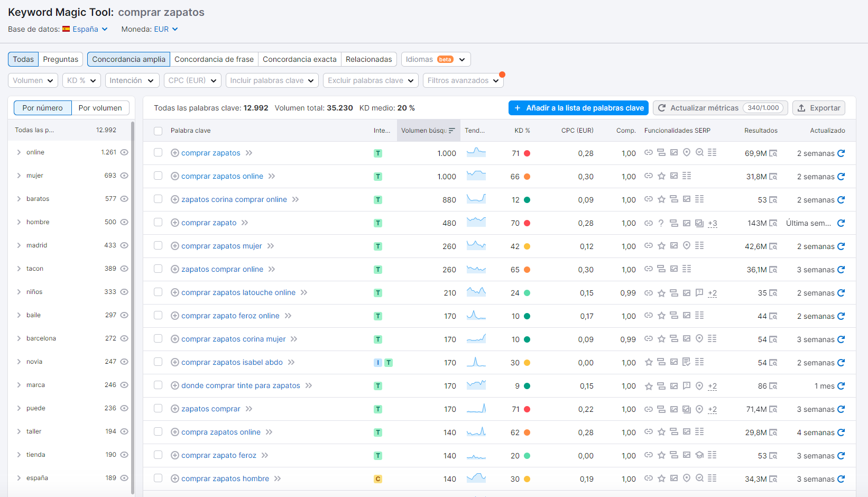Open SERP snapshot for "comprar zapatos" result

tap(773, 153)
